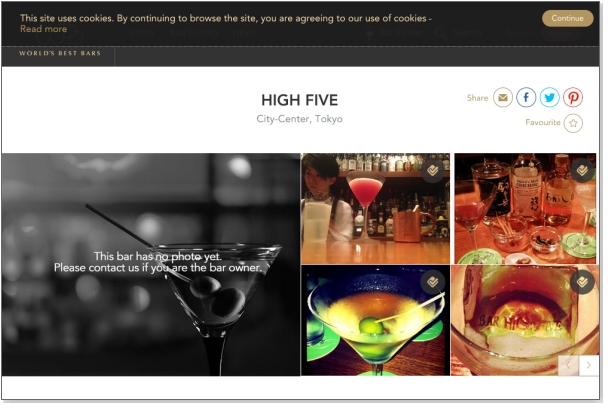Click the badge icon on bartender photo
Screen dimensions: 608x408
(432, 170)
